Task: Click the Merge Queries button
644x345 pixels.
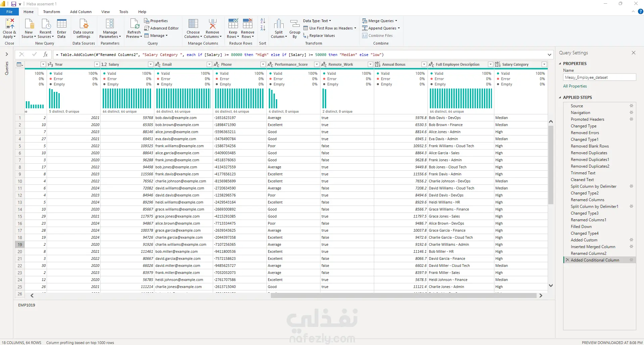Action: pos(380,21)
